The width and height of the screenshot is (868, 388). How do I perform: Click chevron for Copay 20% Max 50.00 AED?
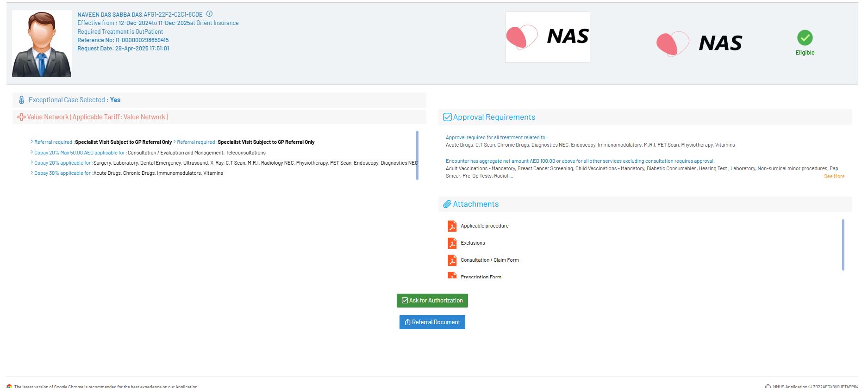point(32,152)
